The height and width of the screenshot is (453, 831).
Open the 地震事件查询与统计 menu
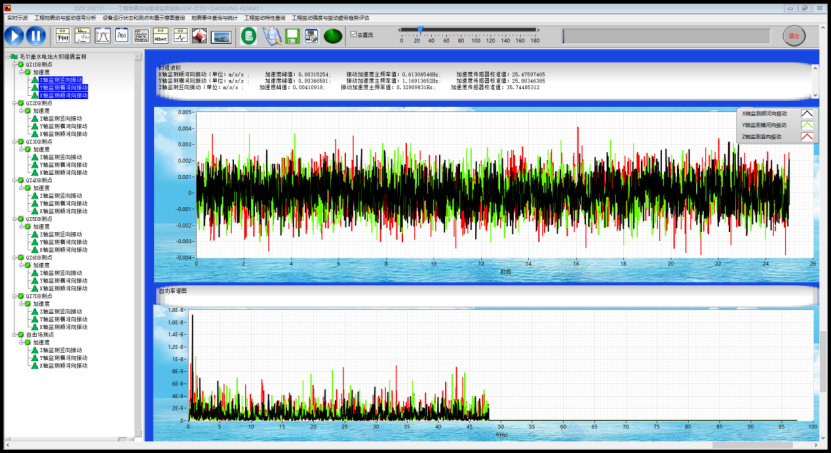click(215, 18)
